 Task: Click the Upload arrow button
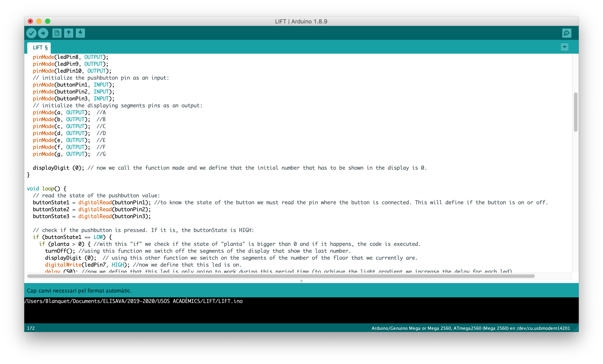(43, 33)
